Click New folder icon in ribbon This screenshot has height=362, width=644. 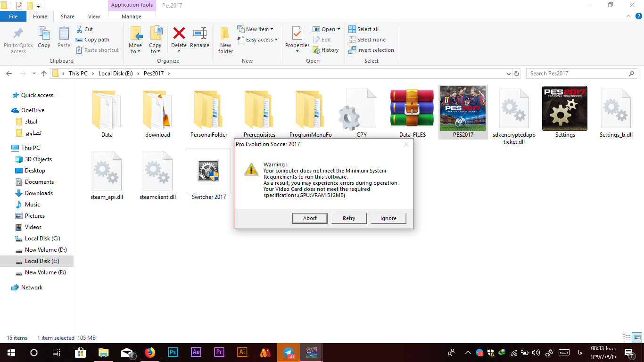225,33
